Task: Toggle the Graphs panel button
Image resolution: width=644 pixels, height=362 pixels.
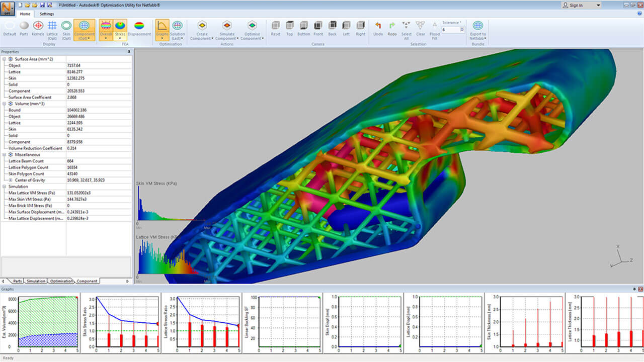Action: pos(162,26)
